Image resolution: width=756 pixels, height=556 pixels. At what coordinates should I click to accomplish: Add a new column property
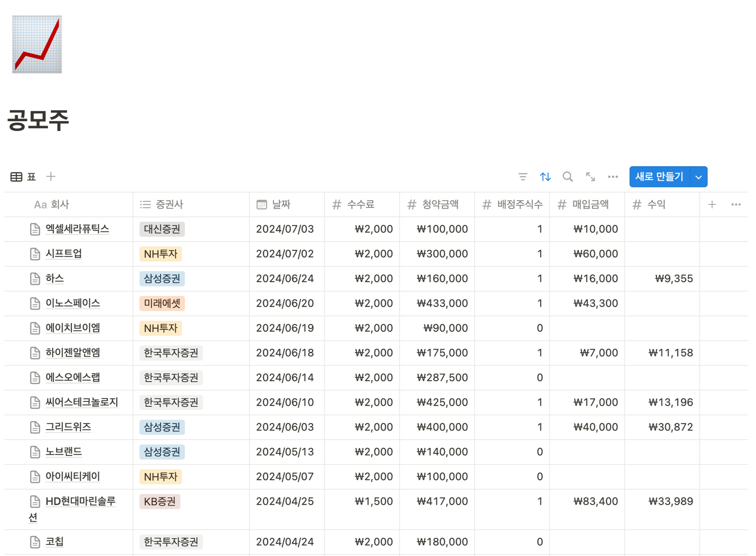[712, 204]
